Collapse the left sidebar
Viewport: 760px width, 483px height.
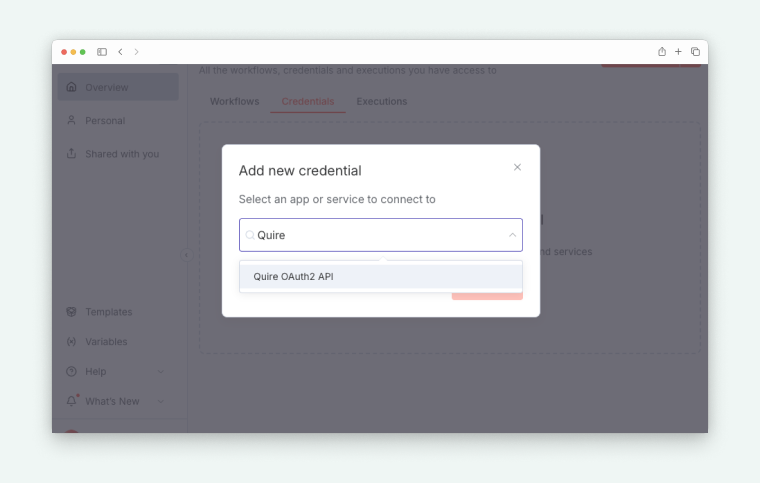(x=186, y=255)
